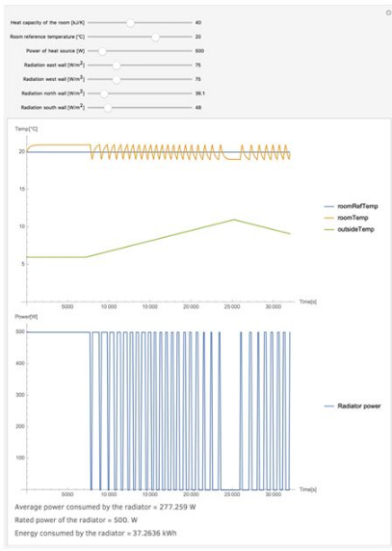Click the roomRefTemp legend entry
The height and width of the screenshot is (551, 392).
click(351, 206)
